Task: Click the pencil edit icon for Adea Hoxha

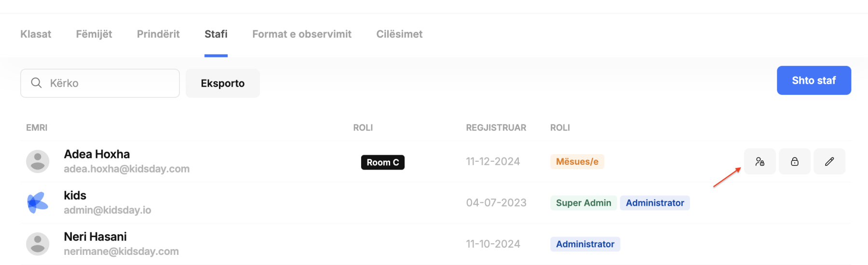Action: [x=829, y=161]
